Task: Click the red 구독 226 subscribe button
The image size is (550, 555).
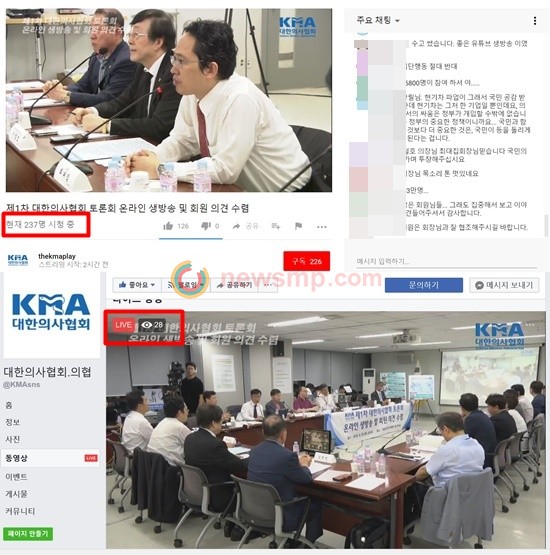Action: [306, 261]
